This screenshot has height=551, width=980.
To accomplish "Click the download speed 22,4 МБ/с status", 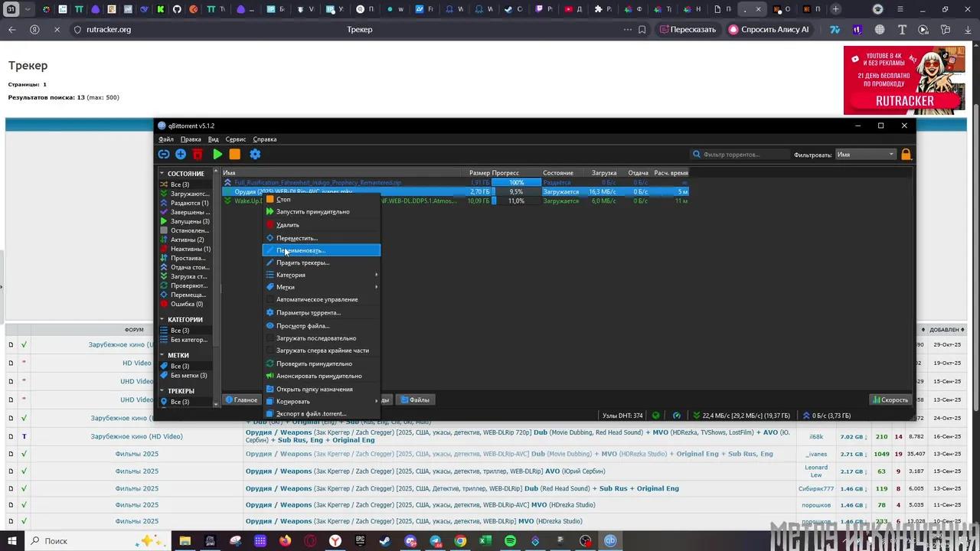I will click(x=741, y=416).
